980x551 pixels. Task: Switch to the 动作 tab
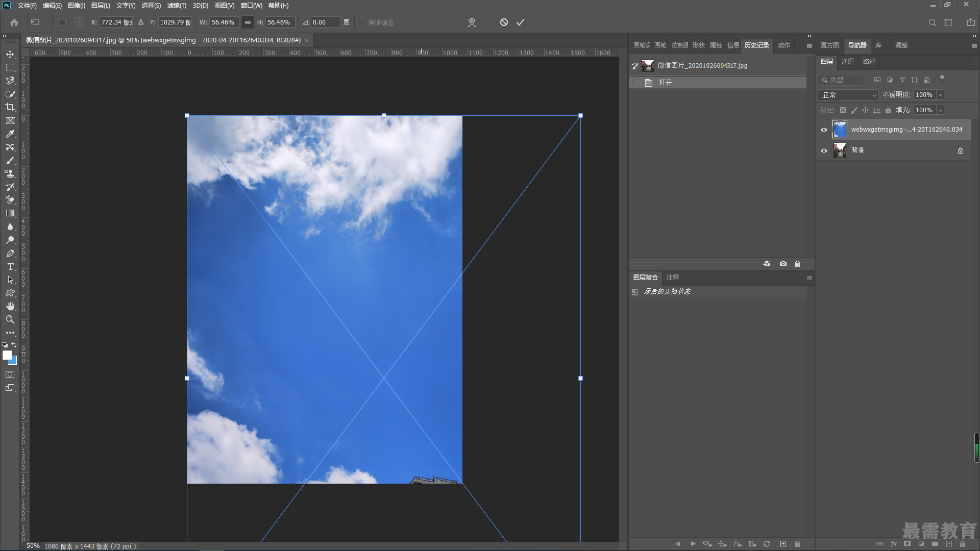pyautogui.click(x=783, y=45)
